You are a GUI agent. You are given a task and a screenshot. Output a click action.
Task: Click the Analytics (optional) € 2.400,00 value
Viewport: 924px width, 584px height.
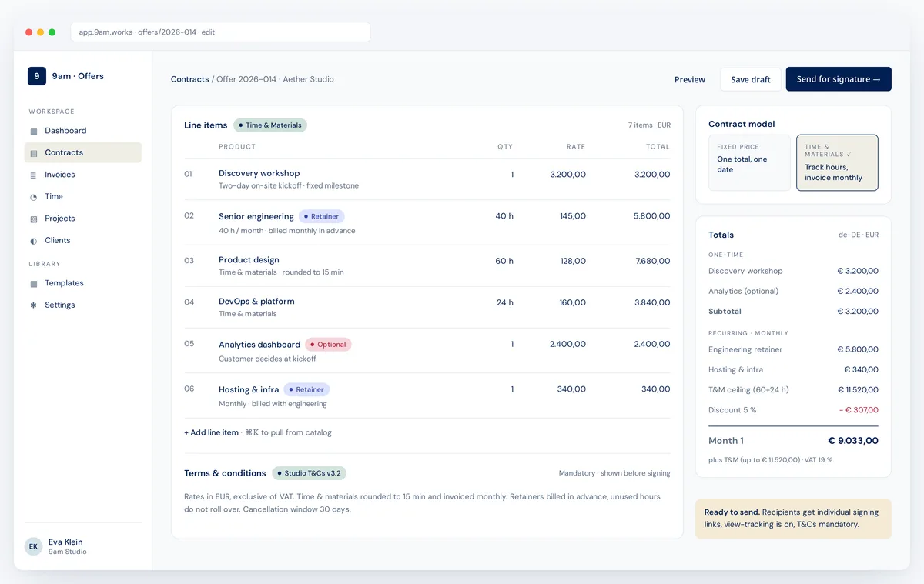pos(858,292)
